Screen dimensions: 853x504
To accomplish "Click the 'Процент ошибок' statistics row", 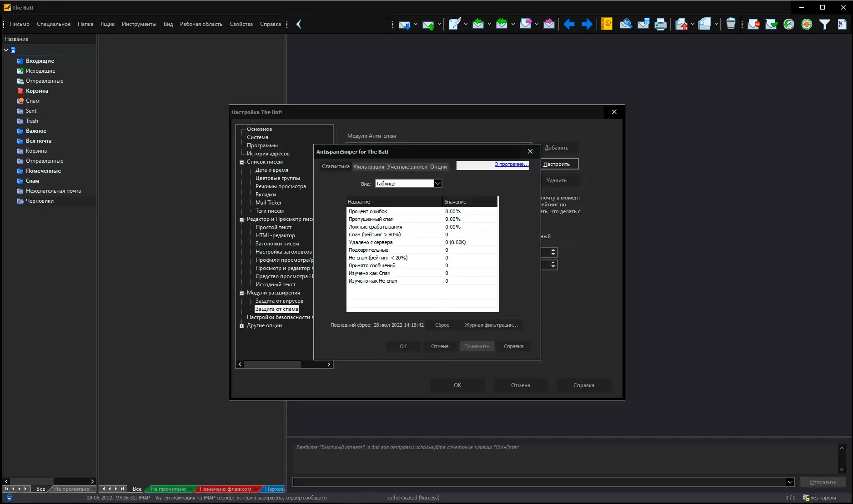I will [x=422, y=211].
